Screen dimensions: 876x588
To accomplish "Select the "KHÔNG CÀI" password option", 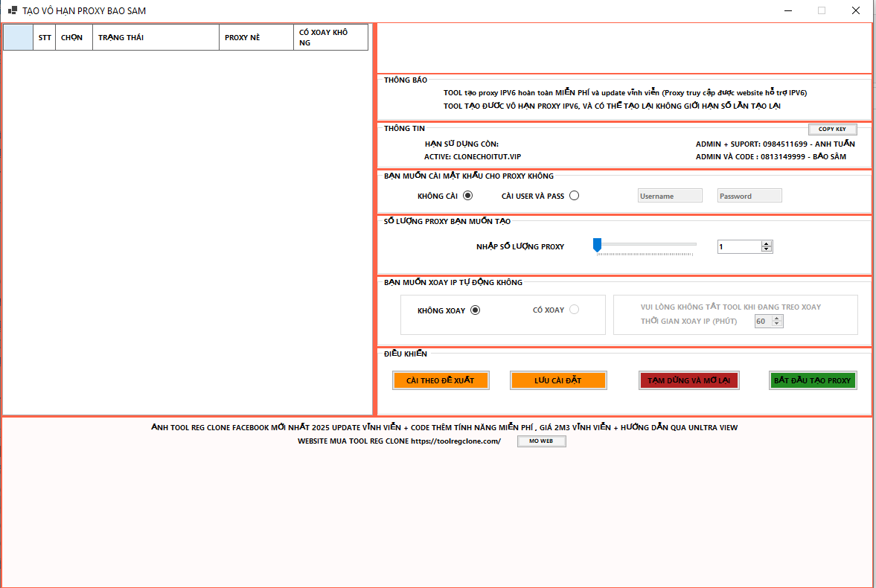I will tap(467, 195).
